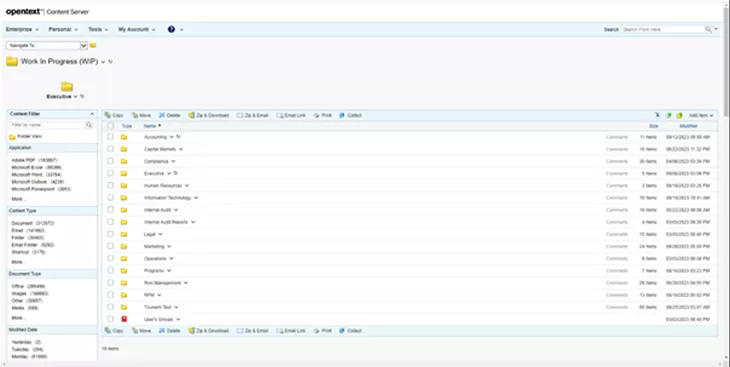Click the green document icon near Add Item
The width and height of the screenshot is (730, 367).
point(669,115)
